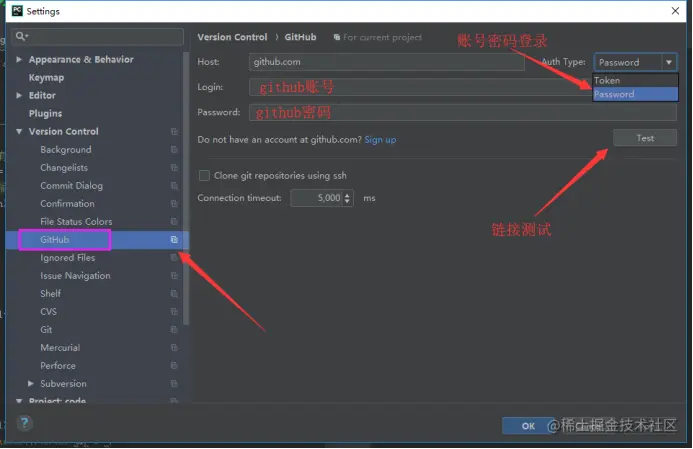Select the CVS settings entry
This screenshot has height=449, width=693.
[x=49, y=312]
